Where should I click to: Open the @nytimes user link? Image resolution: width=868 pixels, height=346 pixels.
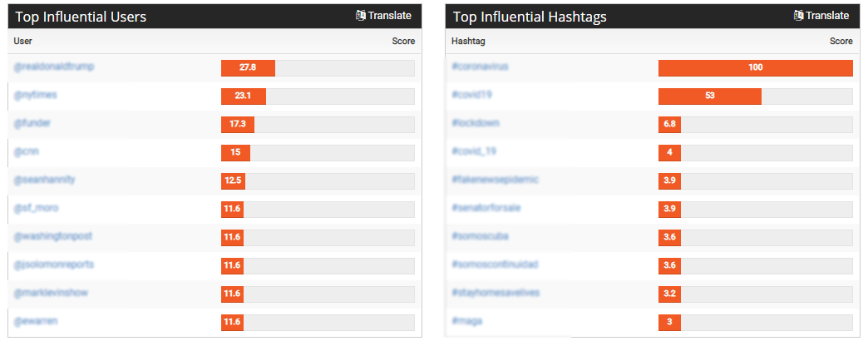pyautogui.click(x=35, y=95)
